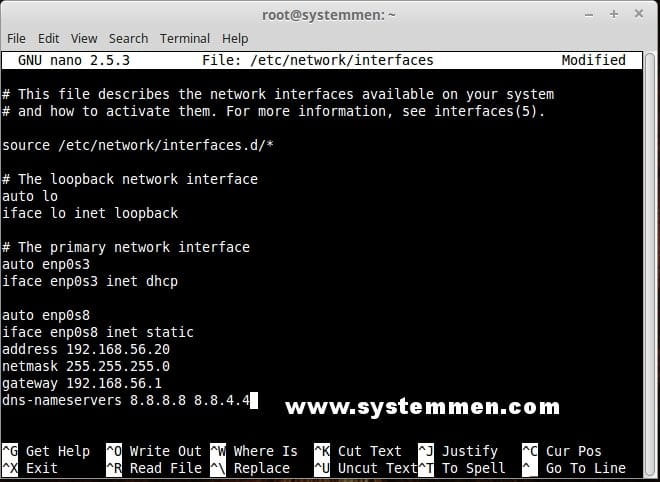This screenshot has height=482, width=660.
Task: Click the 'GNU nano 2.5.3' header text
Action: 74,60
